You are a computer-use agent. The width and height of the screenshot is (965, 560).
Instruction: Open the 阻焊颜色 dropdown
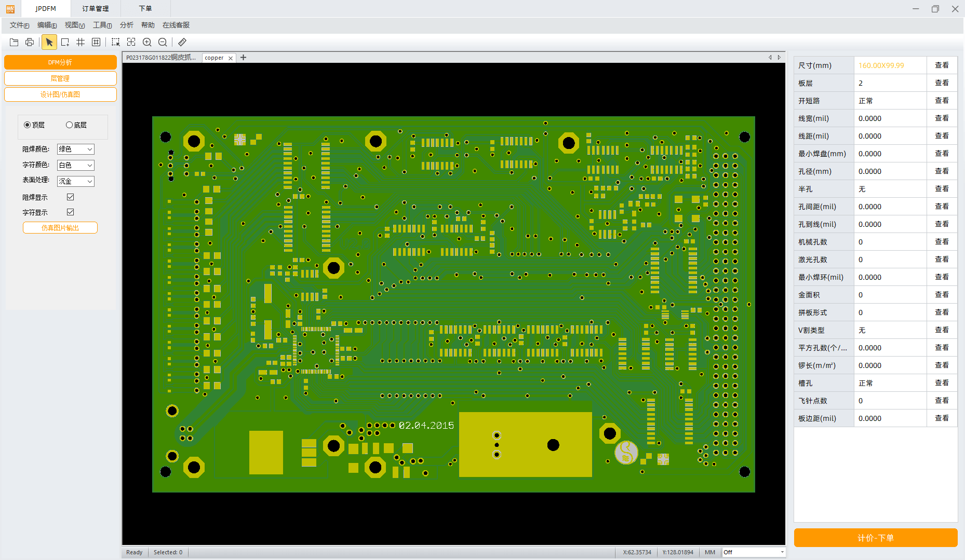pos(75,149)
